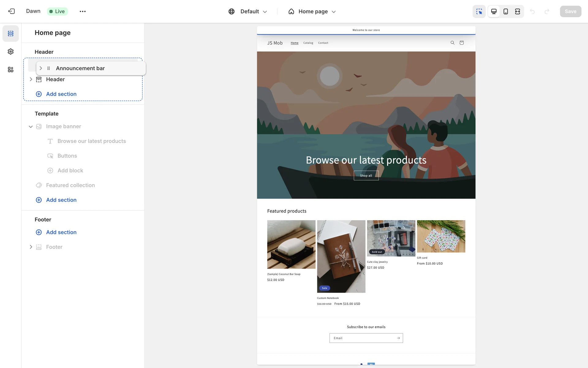Screen dimensions: 588x368
Task: Open the three-dot more actions menu
Action: point(83,11)
